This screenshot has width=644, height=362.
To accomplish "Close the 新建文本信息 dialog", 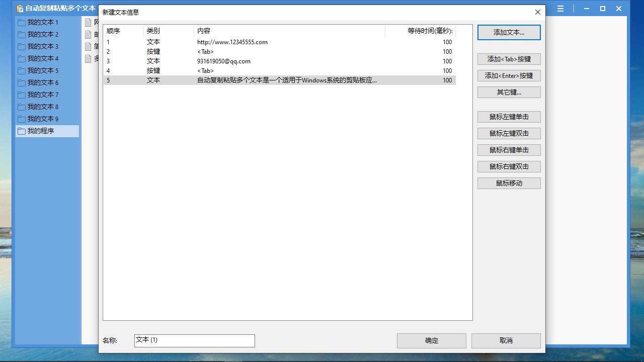I will click(x=537, y=12).
